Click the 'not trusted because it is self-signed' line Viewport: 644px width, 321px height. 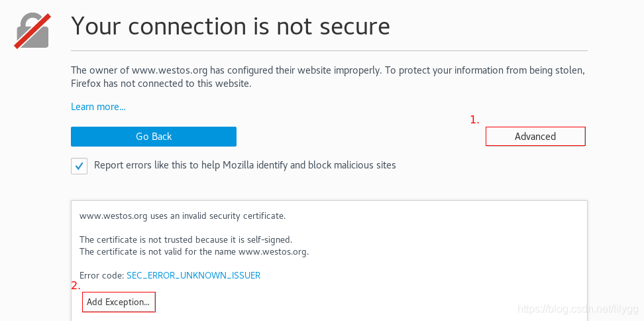[186, 239]
